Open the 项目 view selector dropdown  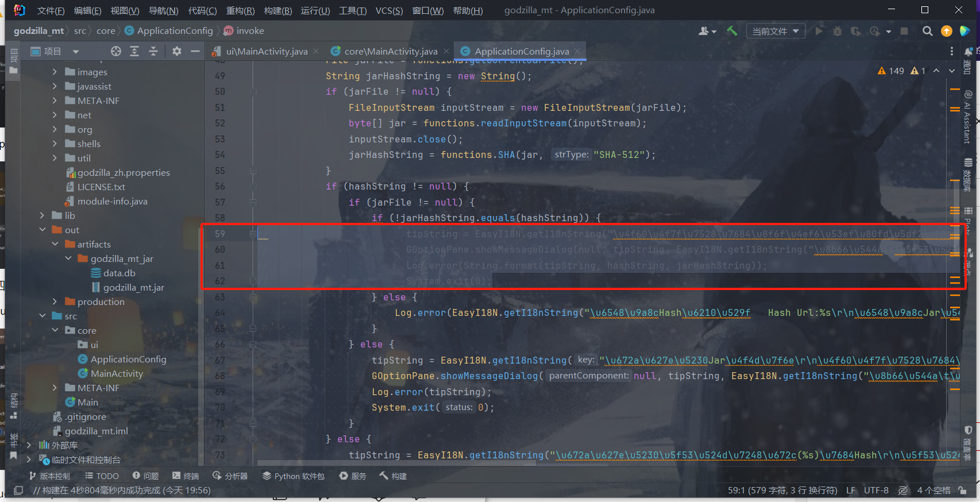55,51
